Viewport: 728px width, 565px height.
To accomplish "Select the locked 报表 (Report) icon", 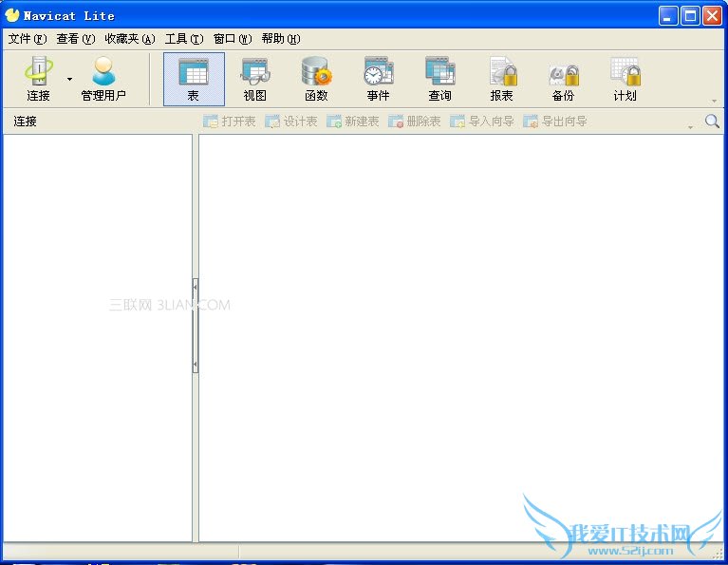I will pos(502,79).
